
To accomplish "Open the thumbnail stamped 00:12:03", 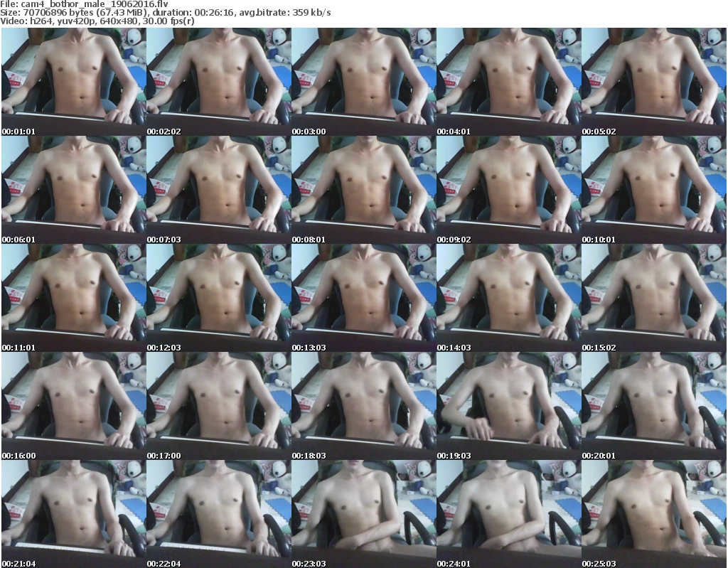I will click(x=219, y=298).
